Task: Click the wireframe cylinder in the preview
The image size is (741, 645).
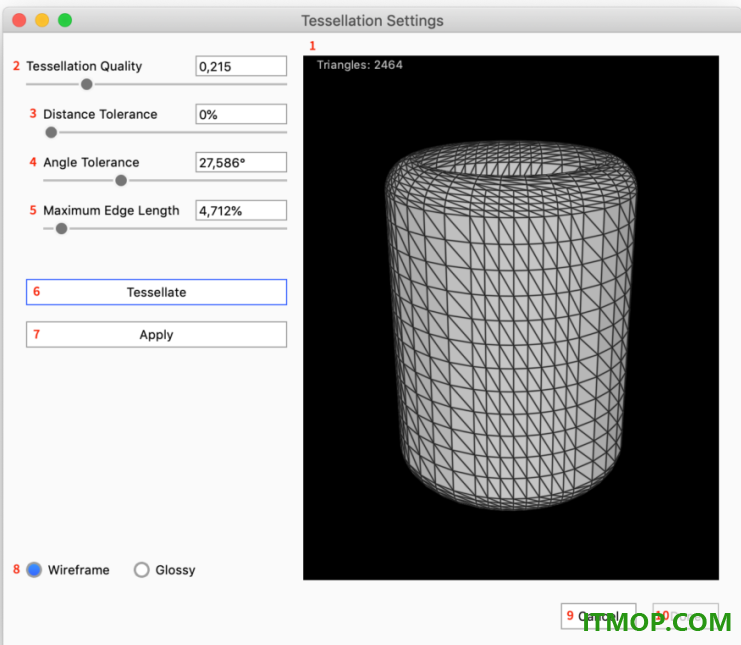Action: click(510, 325)
